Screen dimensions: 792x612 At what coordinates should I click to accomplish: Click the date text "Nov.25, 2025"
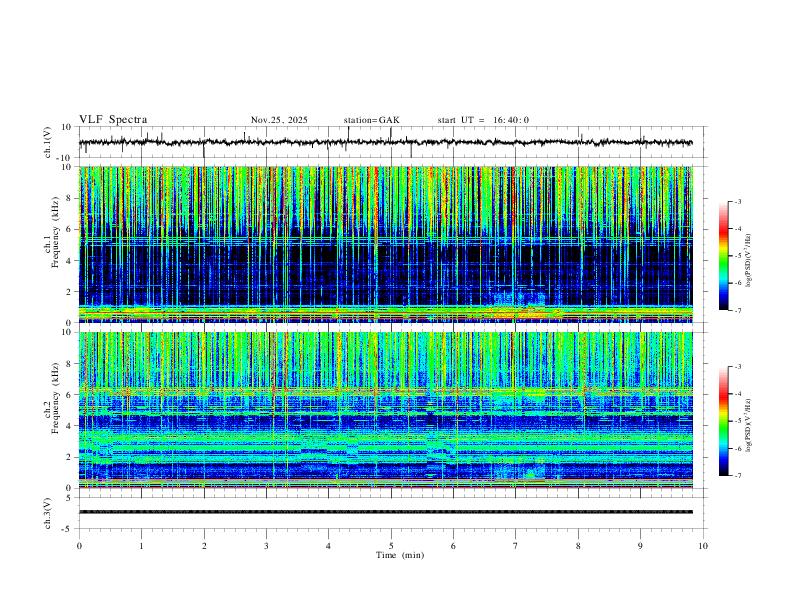[279, 120]
